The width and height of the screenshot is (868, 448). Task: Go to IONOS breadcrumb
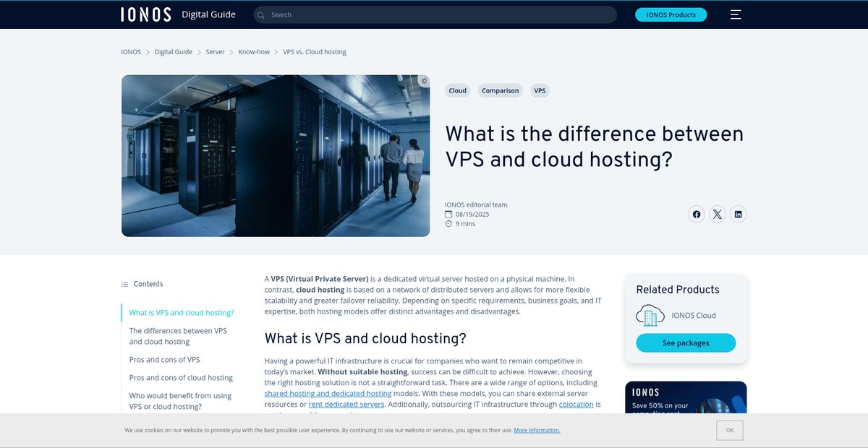point(131,52)
